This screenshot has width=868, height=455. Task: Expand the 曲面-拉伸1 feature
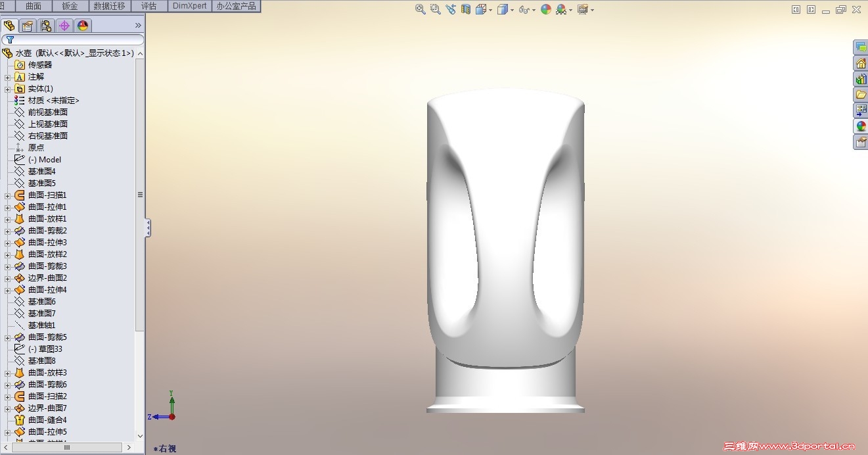(x=8, y=207)
